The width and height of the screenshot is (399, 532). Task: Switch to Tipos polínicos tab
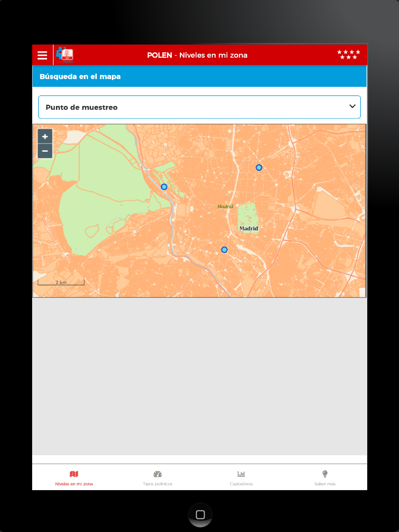(x=158, y=484)
